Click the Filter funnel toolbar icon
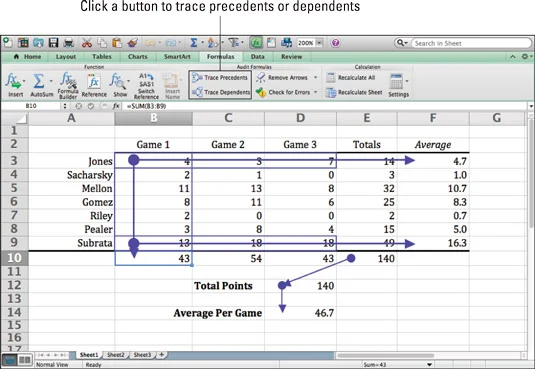 [234, 43]
